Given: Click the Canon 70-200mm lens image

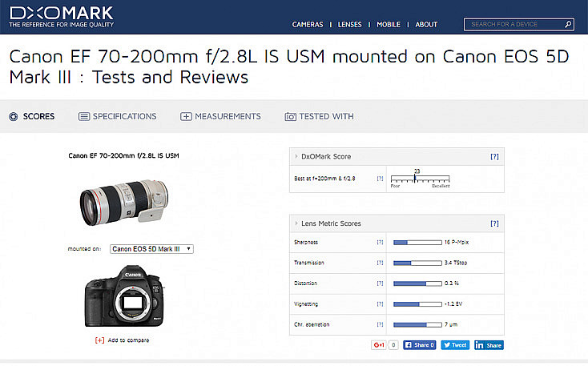Looking at the screenshot, I should tap(124, 203).
